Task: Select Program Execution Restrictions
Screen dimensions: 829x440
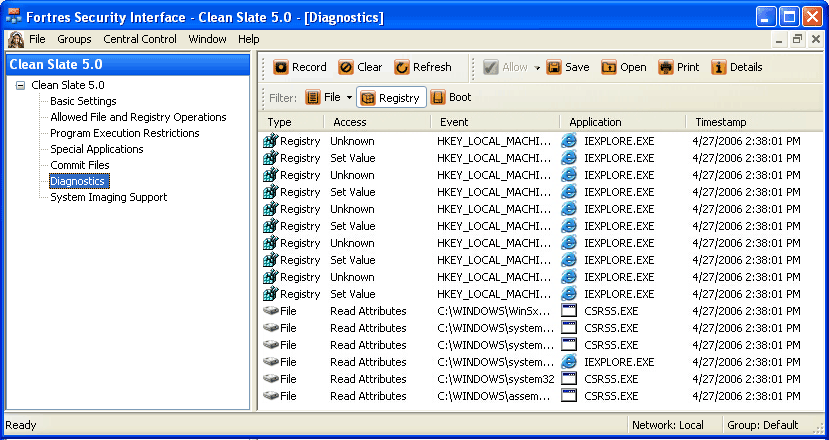Action: [125, 133]
